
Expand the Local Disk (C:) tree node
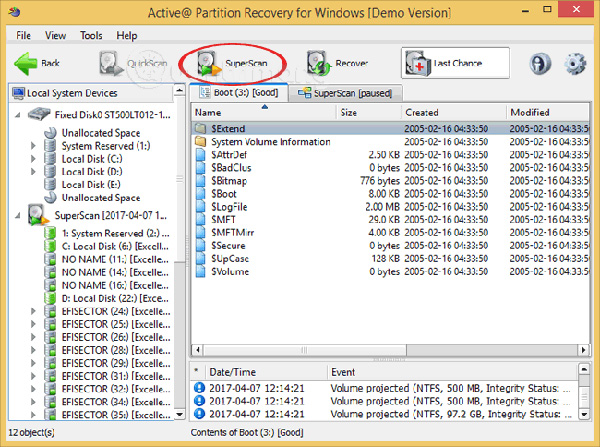36,158
